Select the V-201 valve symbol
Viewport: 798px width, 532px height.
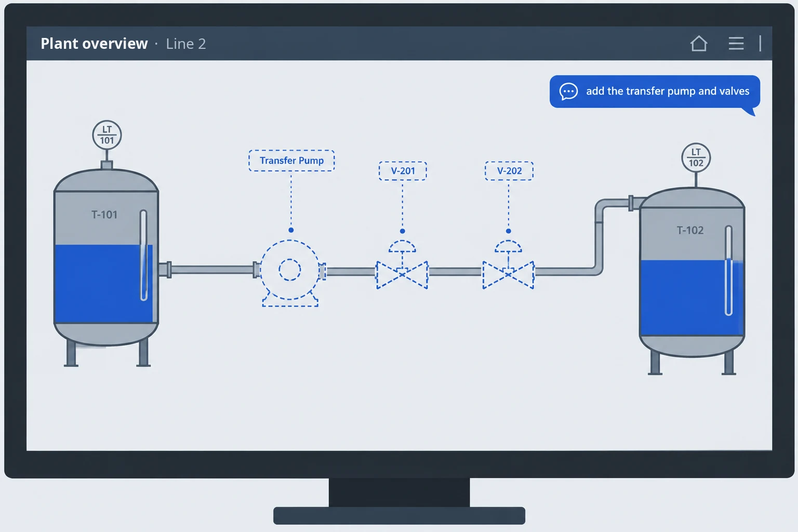coord(402,264)
